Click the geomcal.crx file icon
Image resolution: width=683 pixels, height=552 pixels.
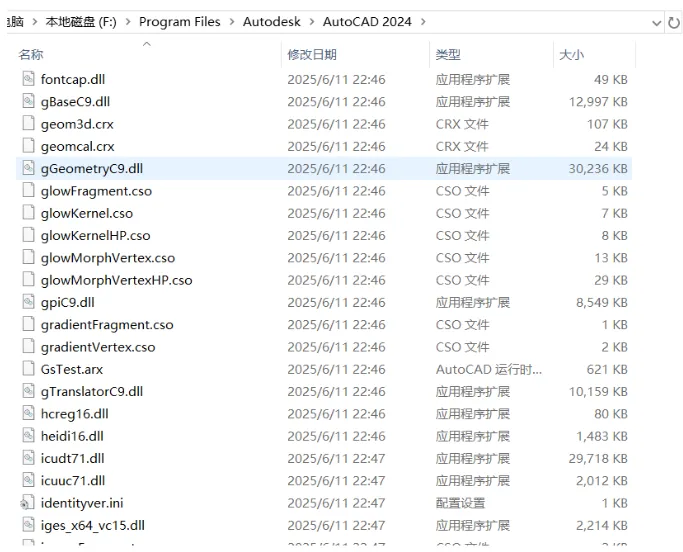point(28,146)
